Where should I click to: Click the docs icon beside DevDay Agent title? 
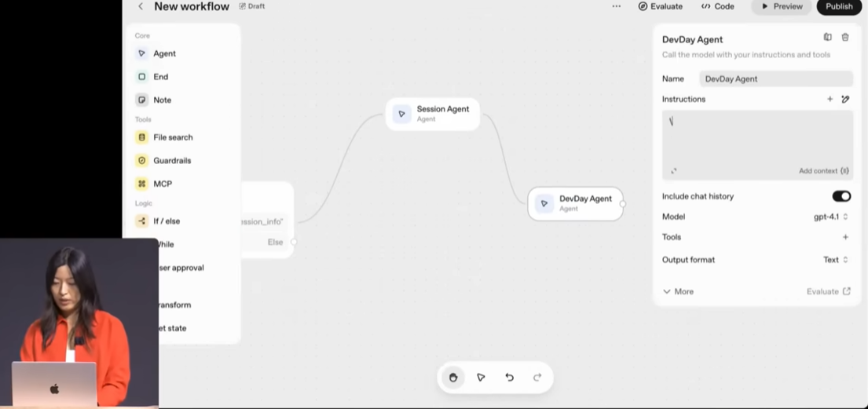click(827, 37)
